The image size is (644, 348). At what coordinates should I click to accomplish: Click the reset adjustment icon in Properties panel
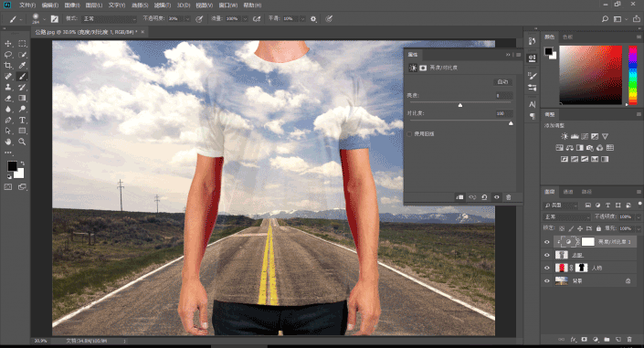(x=484, y=197)
